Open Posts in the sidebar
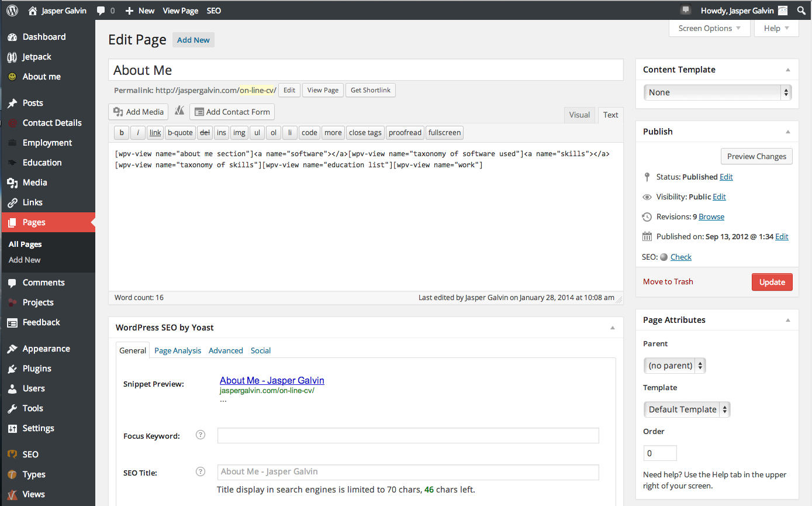Viewport: 812px width, 506px height. [x=33, y=103]
